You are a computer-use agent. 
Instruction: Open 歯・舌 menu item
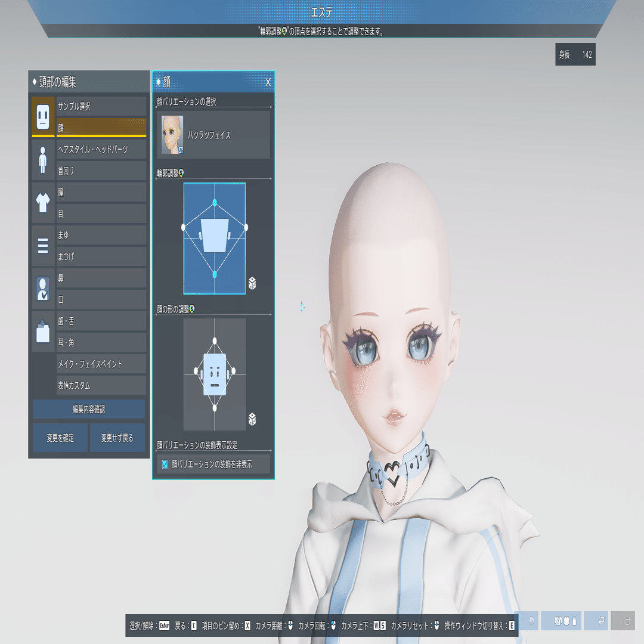pyautogui.click(x=101, y=321)
